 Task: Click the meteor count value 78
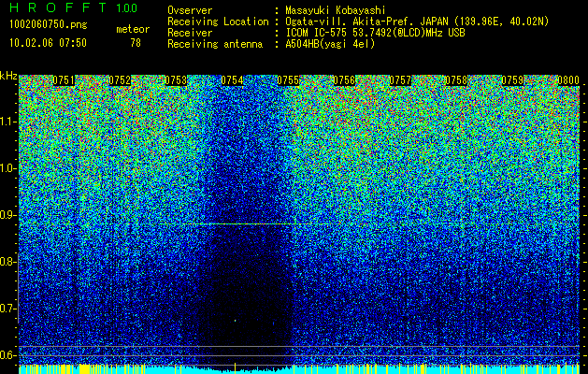pos(136,43)
